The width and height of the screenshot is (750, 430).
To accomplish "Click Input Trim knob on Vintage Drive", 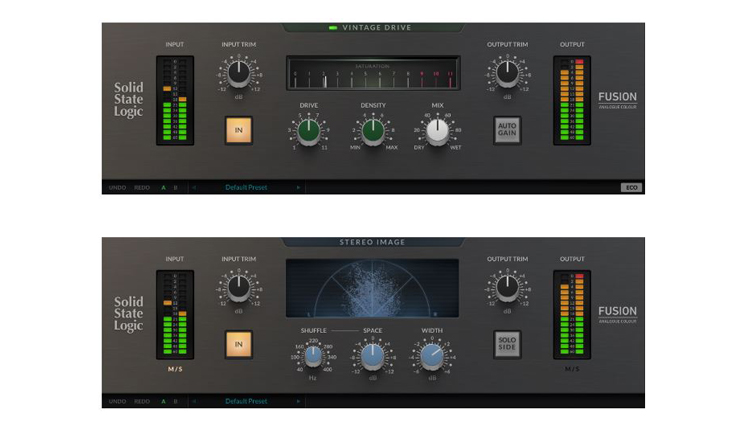I will click(x=238, y=73).
